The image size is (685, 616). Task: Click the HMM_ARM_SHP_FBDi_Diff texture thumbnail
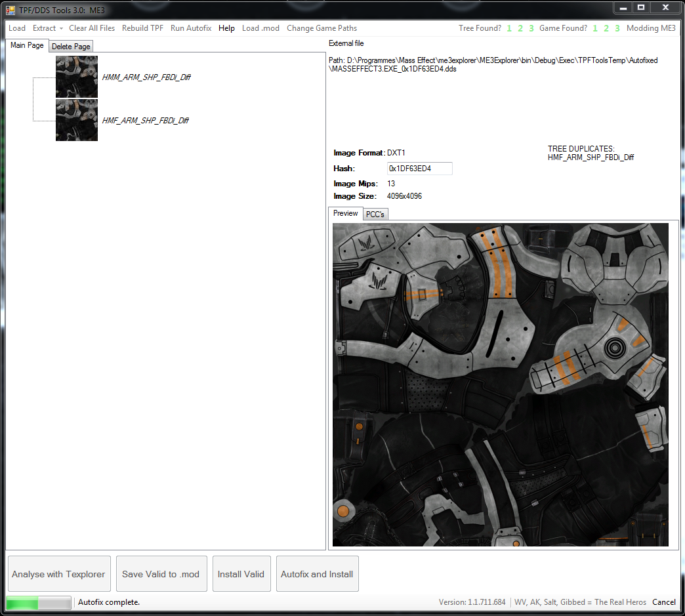click(x=77, y=77)
